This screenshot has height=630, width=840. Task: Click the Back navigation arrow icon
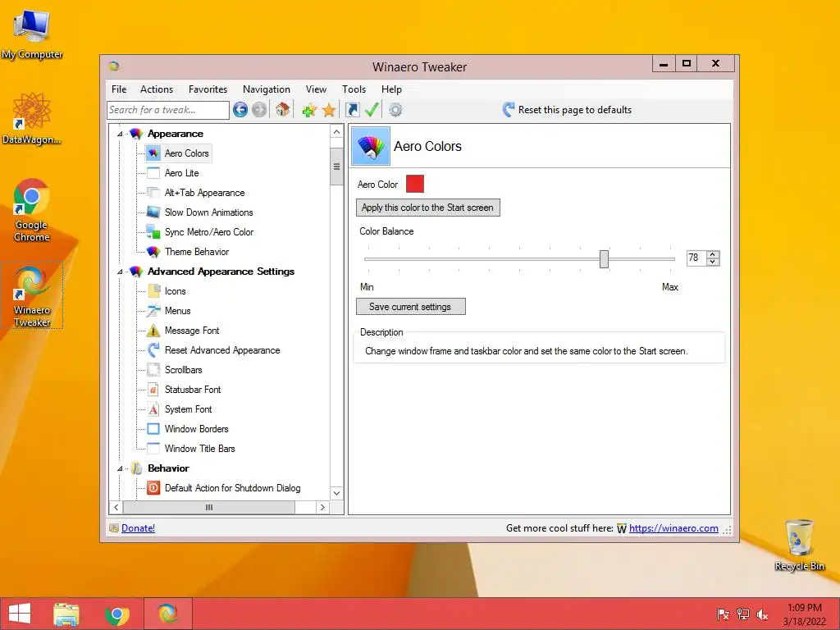click(x=240, y=110)
